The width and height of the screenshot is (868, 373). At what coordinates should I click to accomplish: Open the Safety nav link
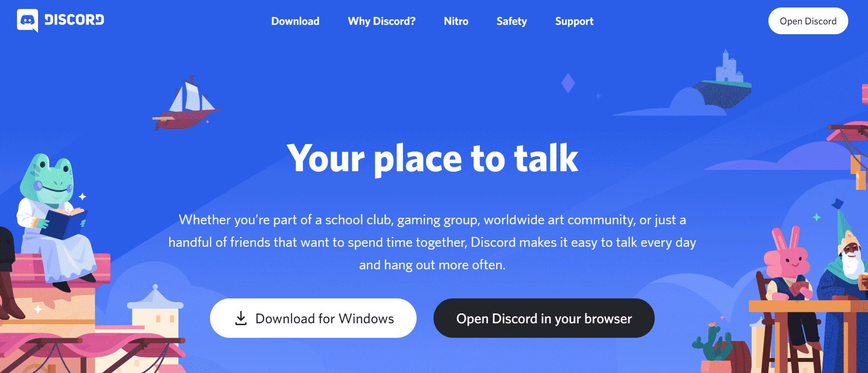click(512, 21)
